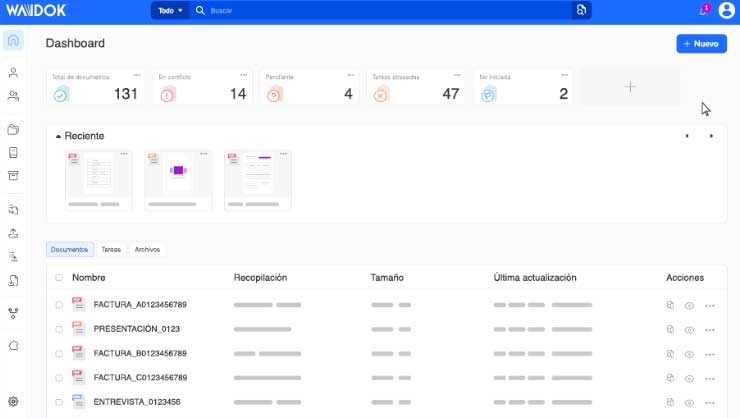Click the home icon in the sidebar
Screen dimensions: 740x418
13,41
